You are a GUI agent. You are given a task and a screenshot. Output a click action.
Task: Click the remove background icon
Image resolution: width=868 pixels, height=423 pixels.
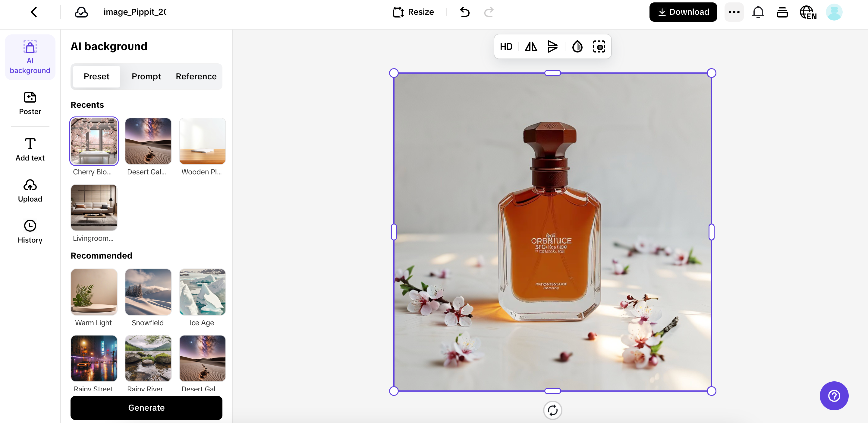pos(599,46)
